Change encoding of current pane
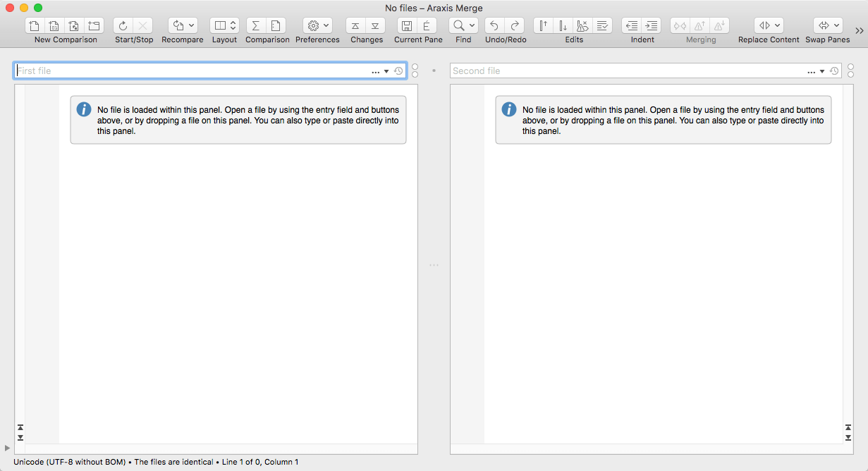This screenshot has width=868, height=471. tap(427, 25)
